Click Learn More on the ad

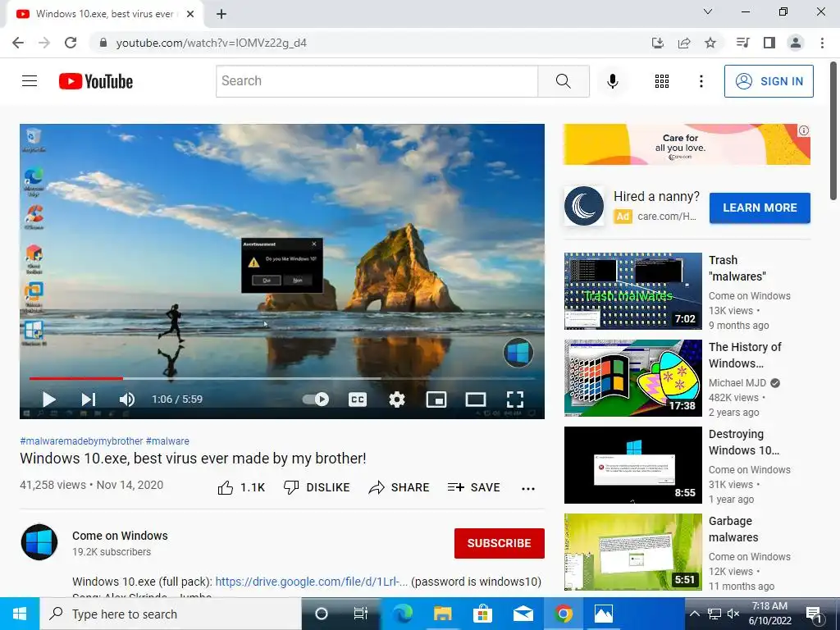760,208
